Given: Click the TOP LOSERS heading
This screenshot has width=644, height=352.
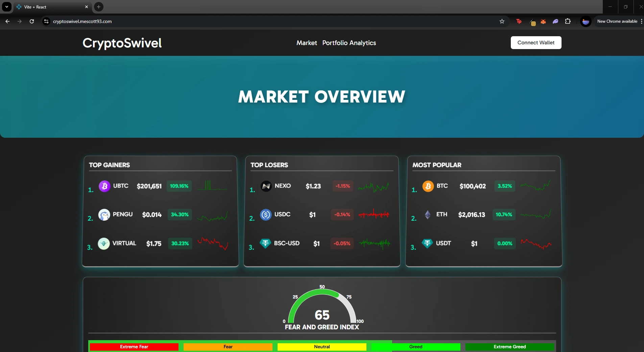Looking at the screenshot, I should (269, 165).
